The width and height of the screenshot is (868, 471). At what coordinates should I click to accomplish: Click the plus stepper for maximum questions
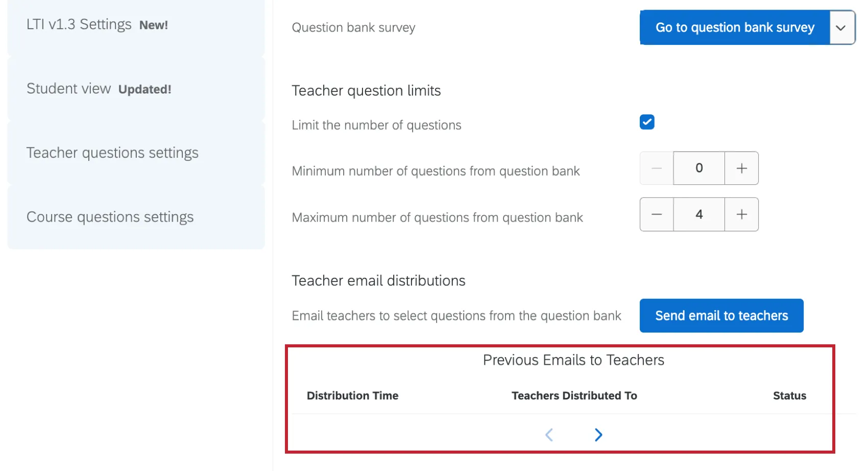click(741, 214)
